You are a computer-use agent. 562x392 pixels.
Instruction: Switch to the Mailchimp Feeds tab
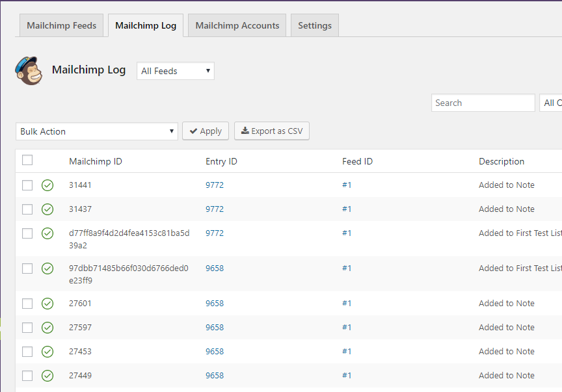click(61, 25)
